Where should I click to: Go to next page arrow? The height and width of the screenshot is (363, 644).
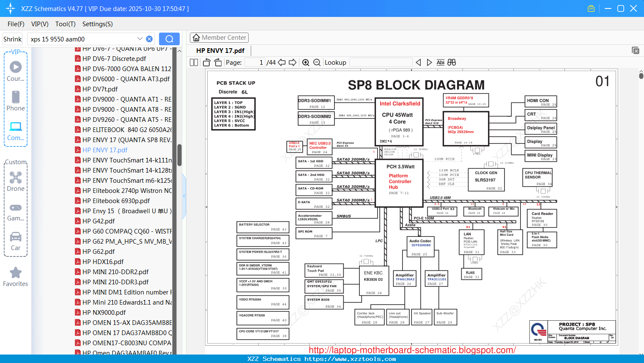[x=293, y=63]
